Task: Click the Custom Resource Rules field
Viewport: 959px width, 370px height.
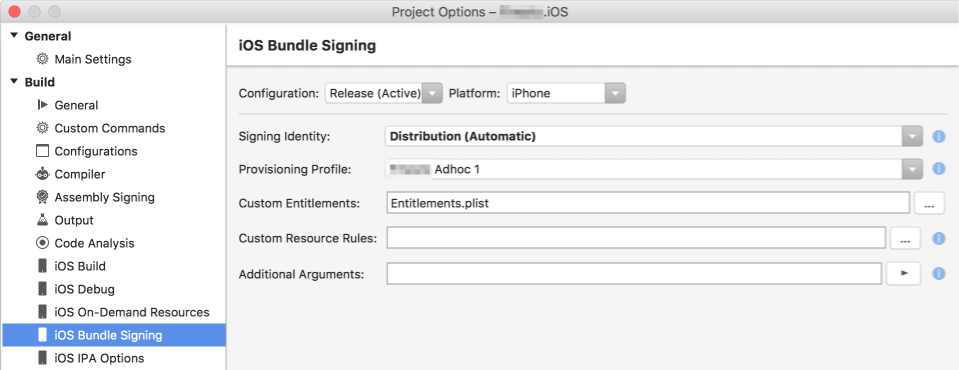Action: [x=636, y=238]
